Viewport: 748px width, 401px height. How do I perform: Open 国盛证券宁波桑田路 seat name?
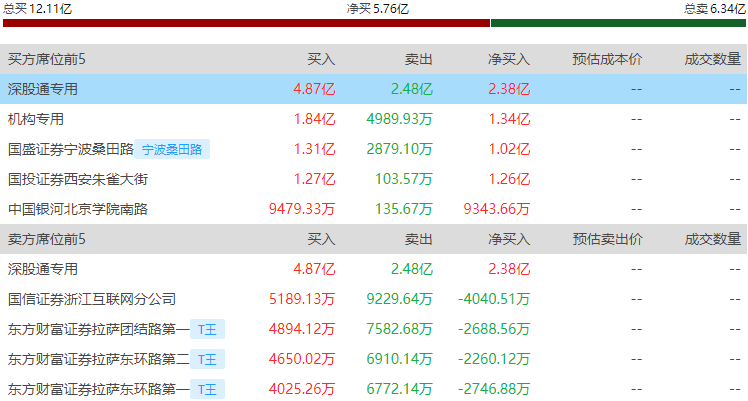[70, 150]
